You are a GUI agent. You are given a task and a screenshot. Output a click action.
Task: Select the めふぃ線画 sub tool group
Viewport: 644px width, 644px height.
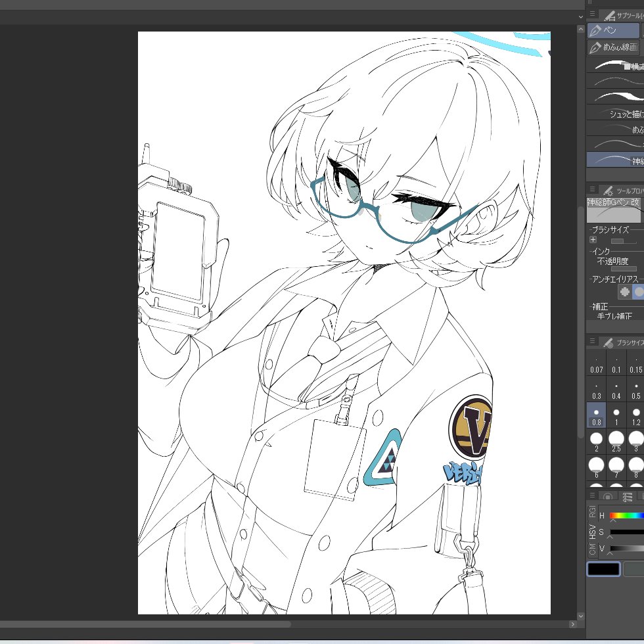(x=613, y=47)
